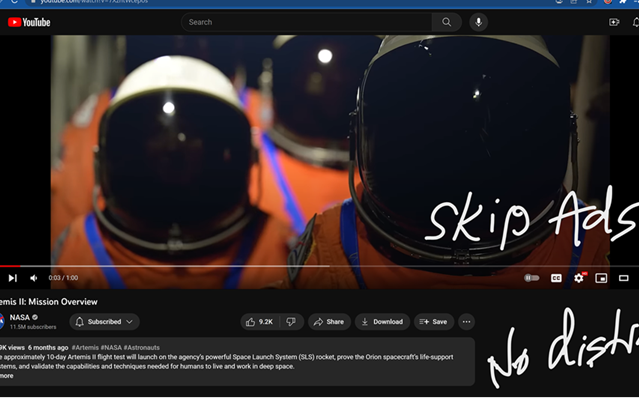
Task: Enable miniplayer mode
Action: click(601, 278)
